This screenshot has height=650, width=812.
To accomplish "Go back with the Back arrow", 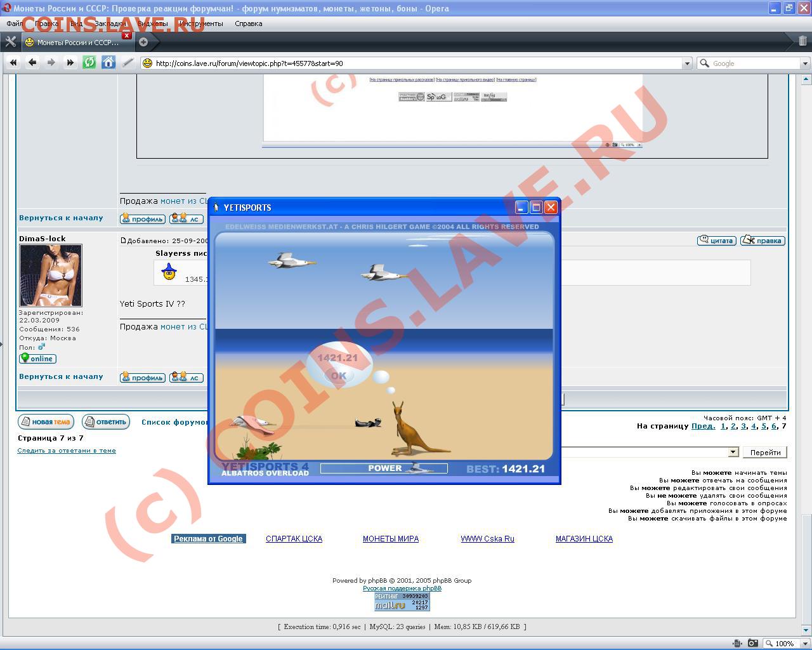I will tap(32, 63).
